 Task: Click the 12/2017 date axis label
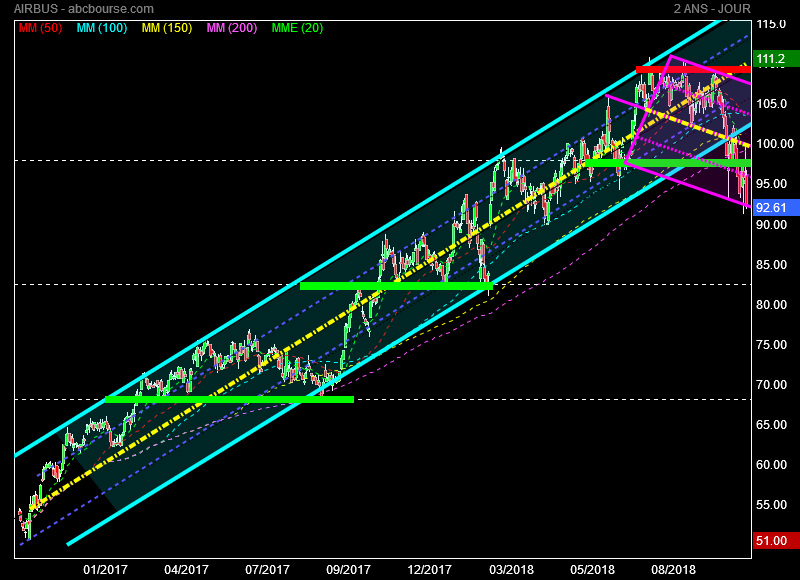[x=430, y=569]
